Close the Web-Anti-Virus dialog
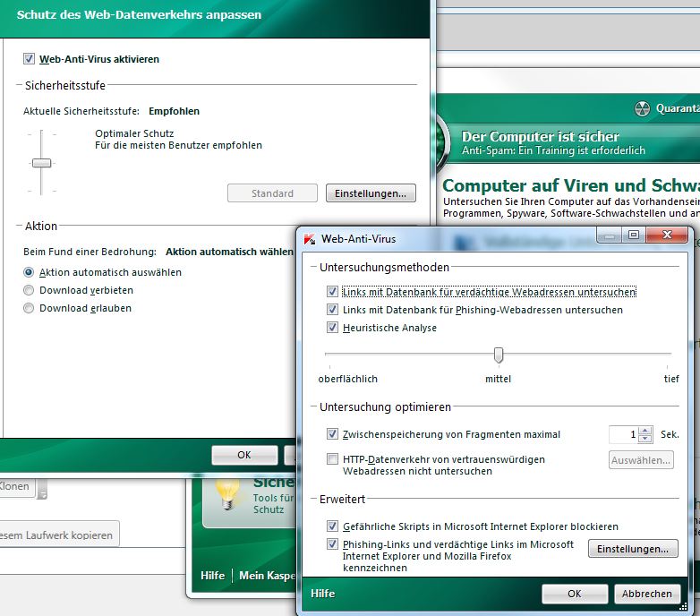 667,235
